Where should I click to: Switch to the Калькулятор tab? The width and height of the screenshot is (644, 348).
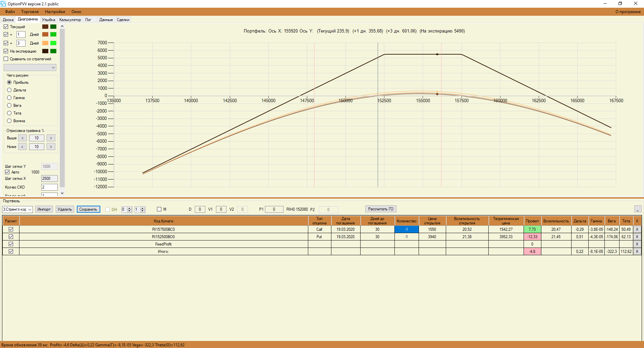pyautogui.click(x=70, y=20)
